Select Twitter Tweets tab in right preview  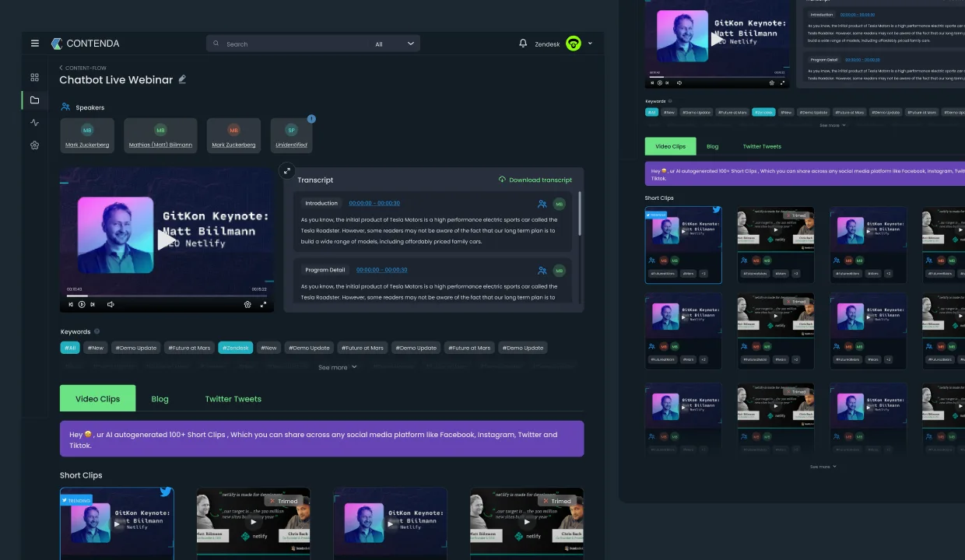click(762, 146)
